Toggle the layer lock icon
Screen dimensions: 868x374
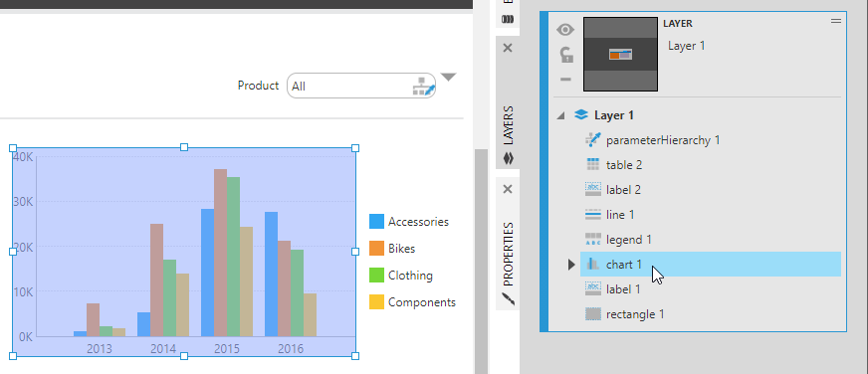565,55
